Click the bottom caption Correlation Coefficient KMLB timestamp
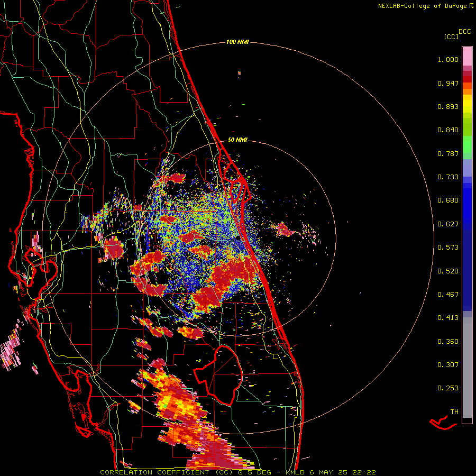 (238, 472)
